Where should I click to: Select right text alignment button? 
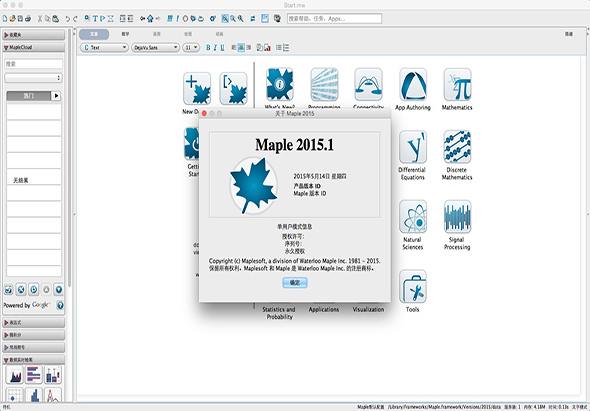pos(248,48)
